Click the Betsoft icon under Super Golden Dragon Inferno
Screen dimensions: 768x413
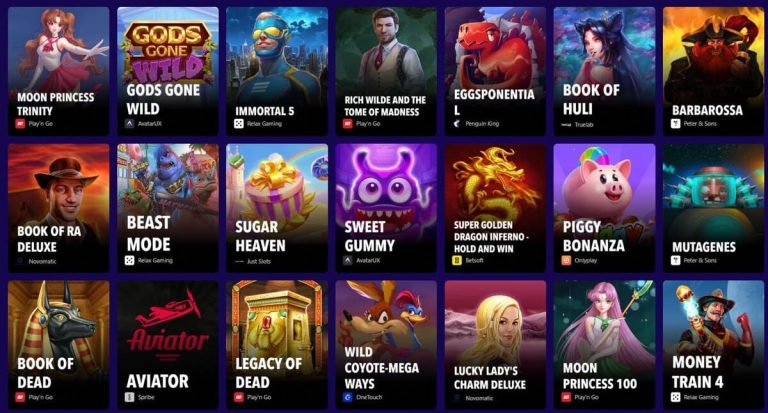coord(457,261)
